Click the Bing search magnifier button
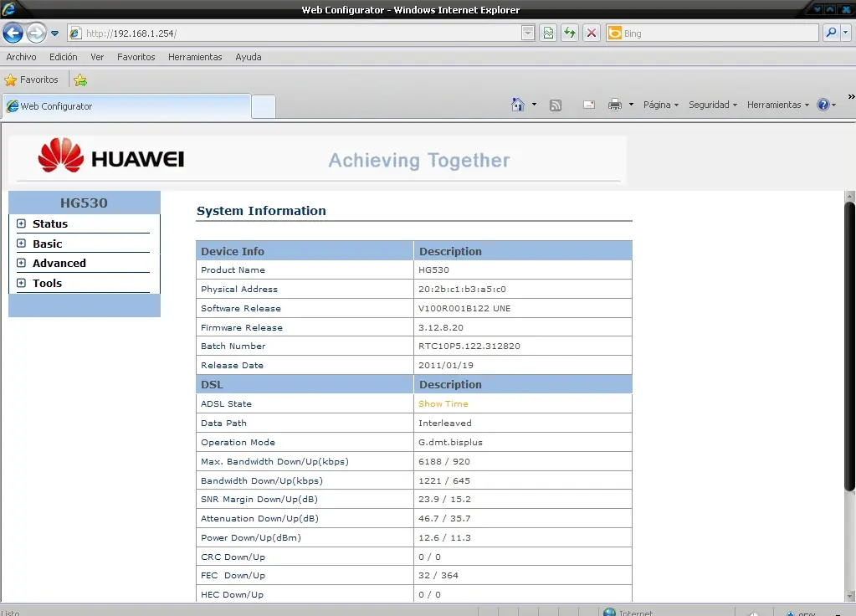This screenshot has width=856, height=616. (831, 33)
